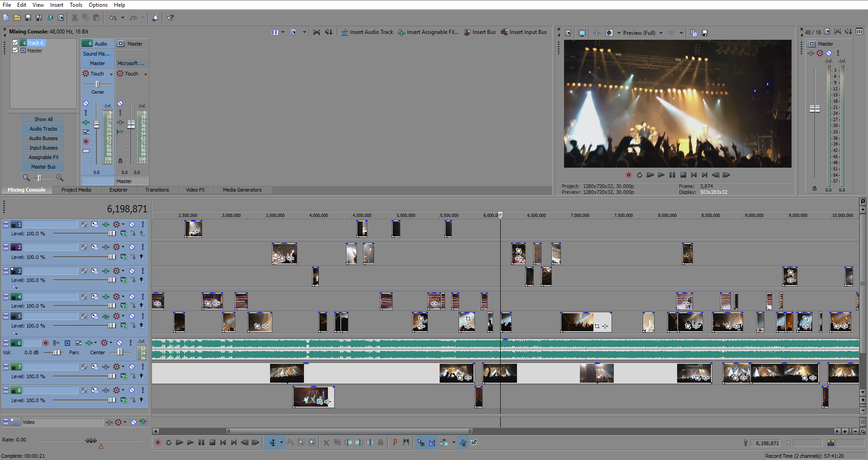868x460 pixels.
Task: Open mixing console view layout dropdown
Action: pyautogui.click(x=283, y=32)
